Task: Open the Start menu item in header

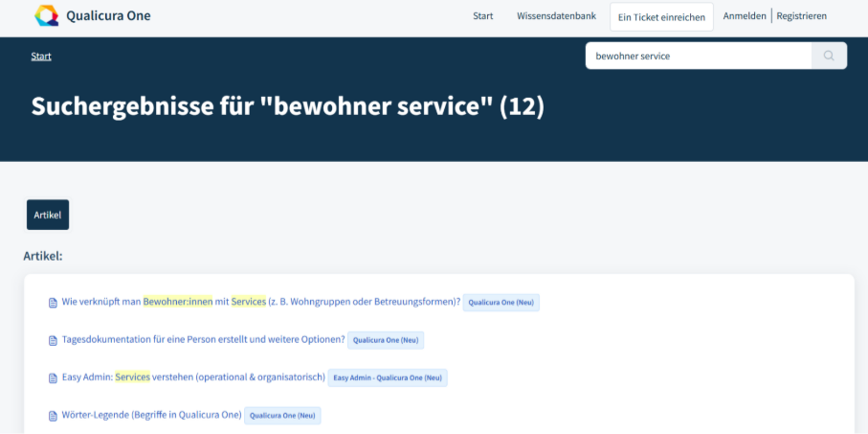Action: click(x=482, y=16)
